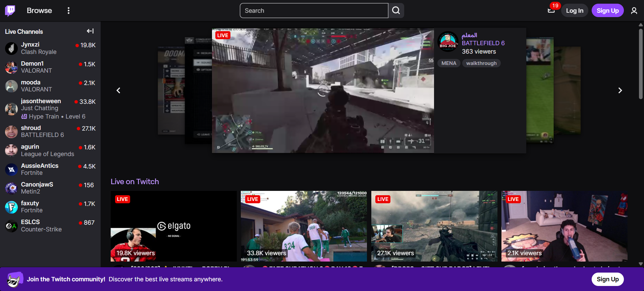This screenshot has width=644, height=291.
Task: Click ESLCS channel avatar
Action: (x=11, y=226)
